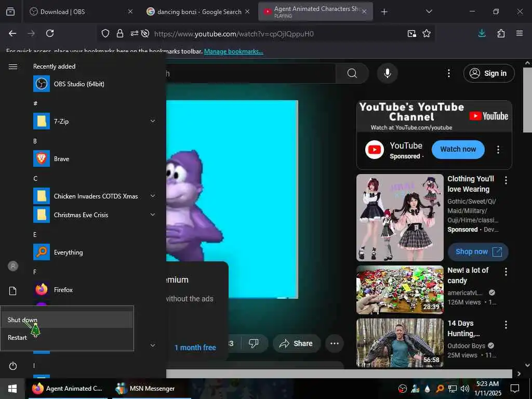Open the extensions puzzle icon
532x399 pixels.
coord(501,33)
